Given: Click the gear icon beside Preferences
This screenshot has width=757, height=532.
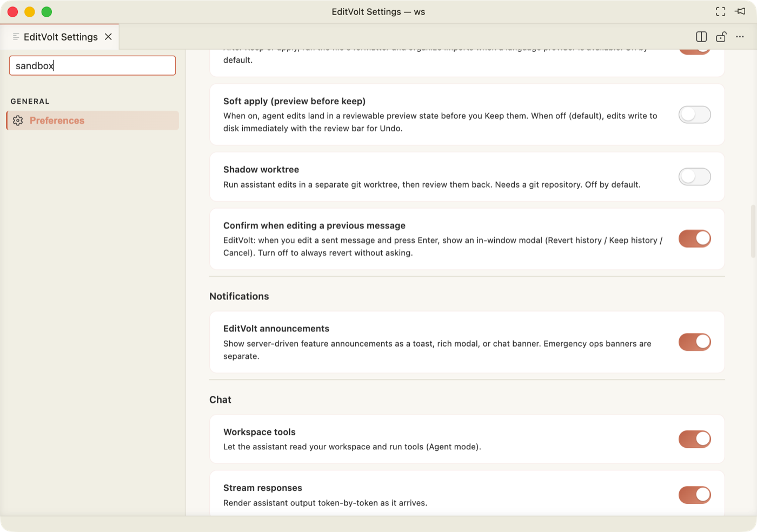Looking at the screenshot, I should (x=18, y=121).
